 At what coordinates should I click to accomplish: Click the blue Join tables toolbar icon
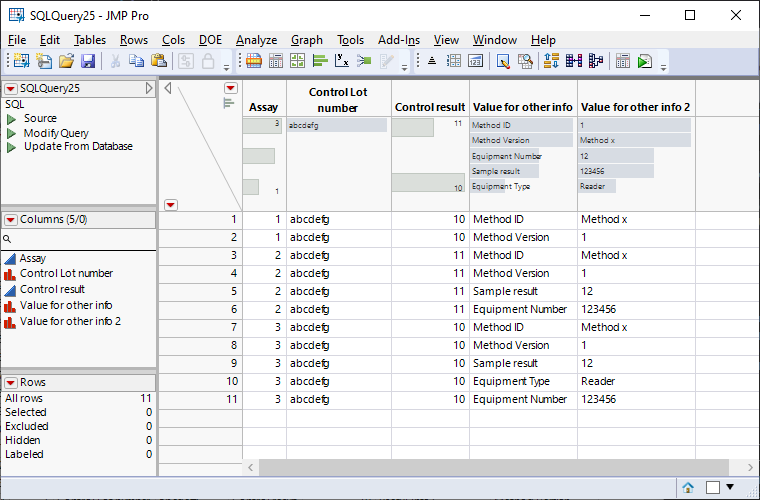tap(574, 61)
